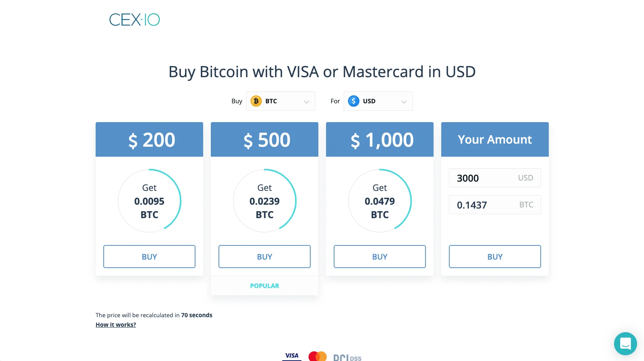644x361 pixels.
Task: Expand the BTC currency dropdown
Action: (x=306, y=101)
